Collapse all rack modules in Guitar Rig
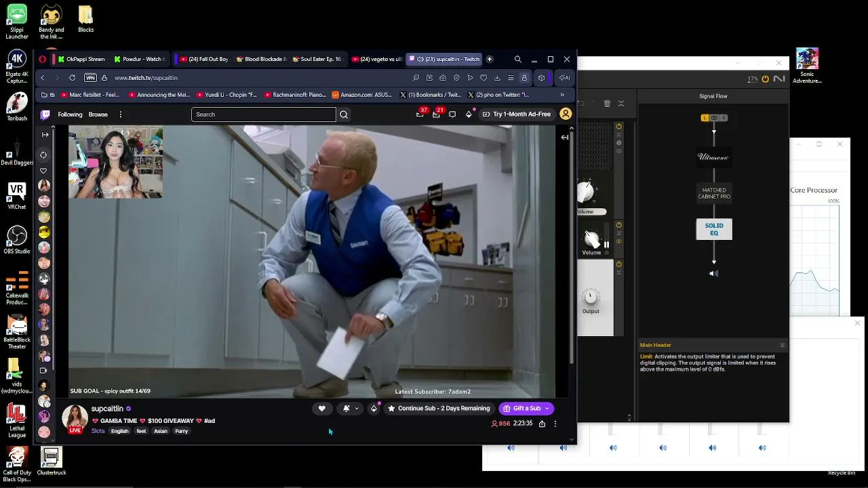Image resolution: width=868 pixels, height=488 pixels. (620, 104)
